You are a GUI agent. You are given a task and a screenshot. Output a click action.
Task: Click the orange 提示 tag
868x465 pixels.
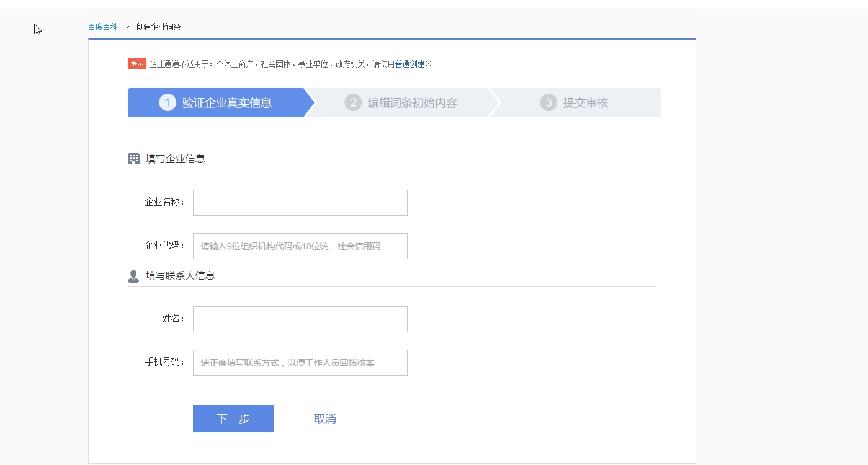137,64
